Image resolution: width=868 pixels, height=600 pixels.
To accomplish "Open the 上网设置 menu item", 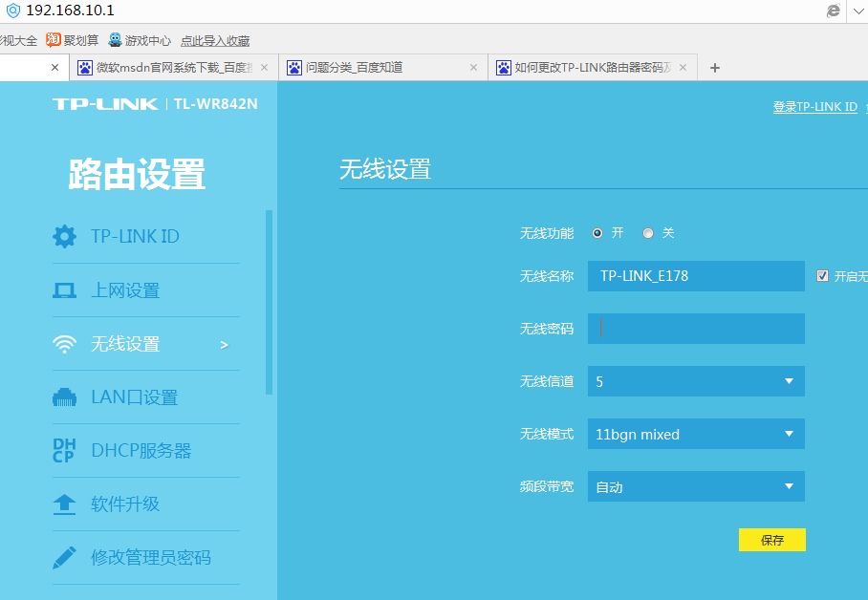I will pyautogui.click(x=146, y=290).
